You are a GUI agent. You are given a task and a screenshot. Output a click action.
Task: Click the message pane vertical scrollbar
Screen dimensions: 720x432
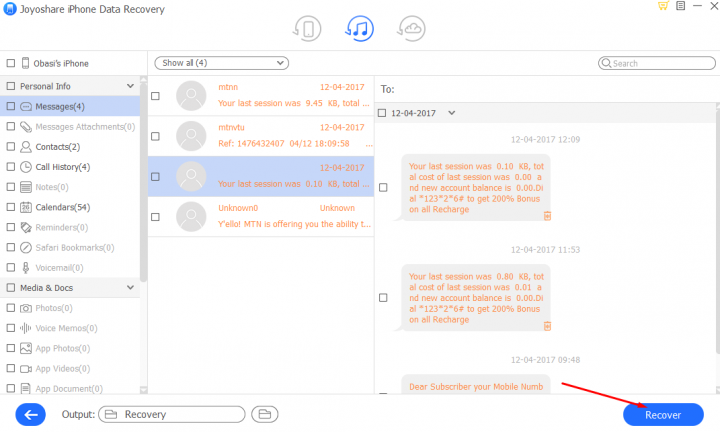click(x=717, y=230)
